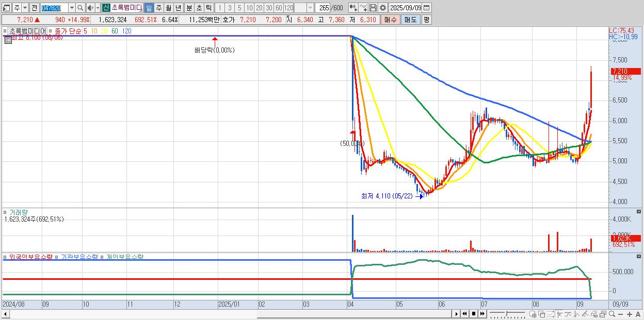Click the 평 button next to 매도

pos(426,20)
